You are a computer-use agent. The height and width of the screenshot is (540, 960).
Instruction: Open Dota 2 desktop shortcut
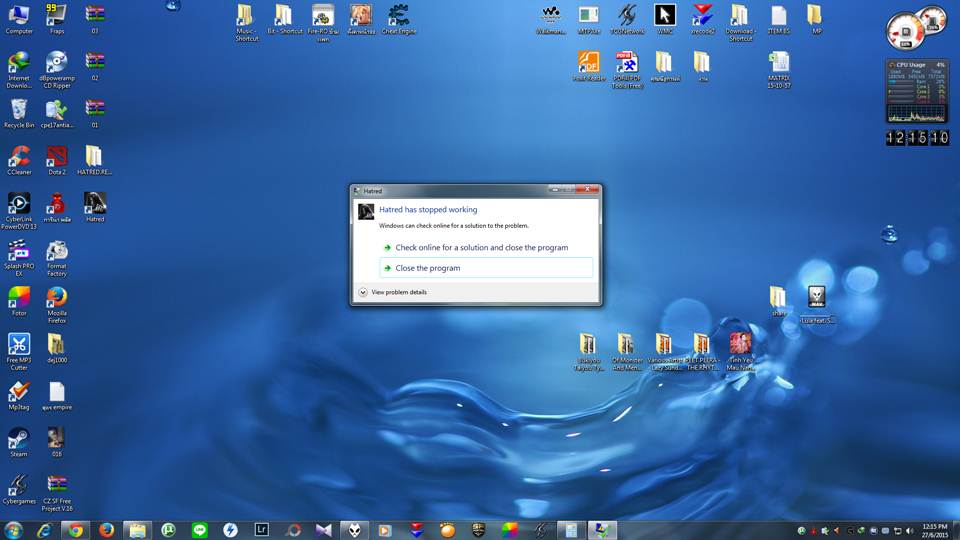pyautogui.click(x=57, y=160)
